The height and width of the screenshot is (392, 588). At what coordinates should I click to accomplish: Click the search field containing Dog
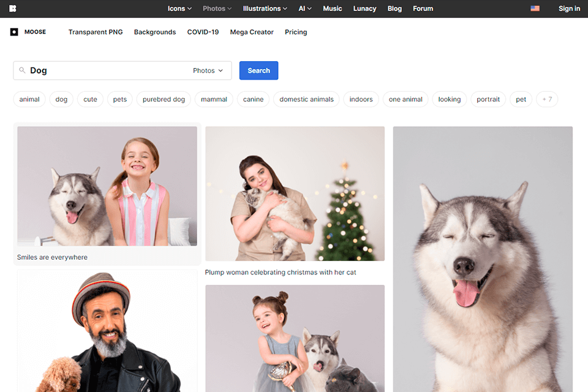[123, 70]
